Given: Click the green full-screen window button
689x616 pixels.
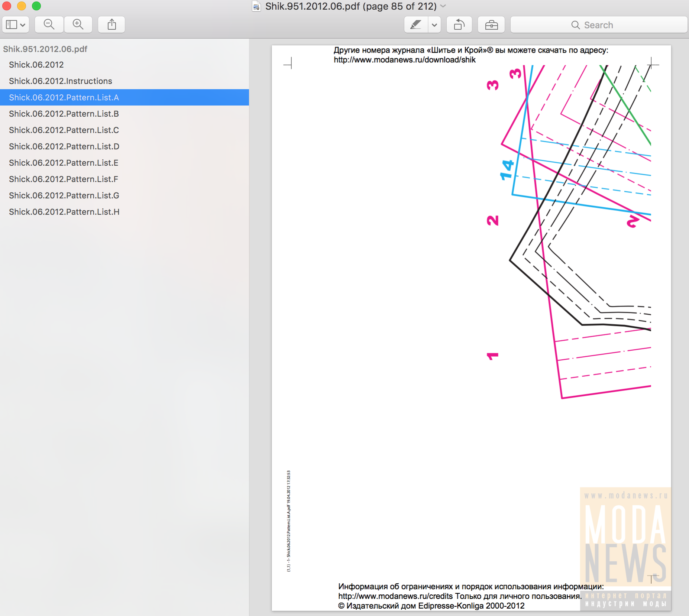Looking at the screenshot, I should 36,6.
